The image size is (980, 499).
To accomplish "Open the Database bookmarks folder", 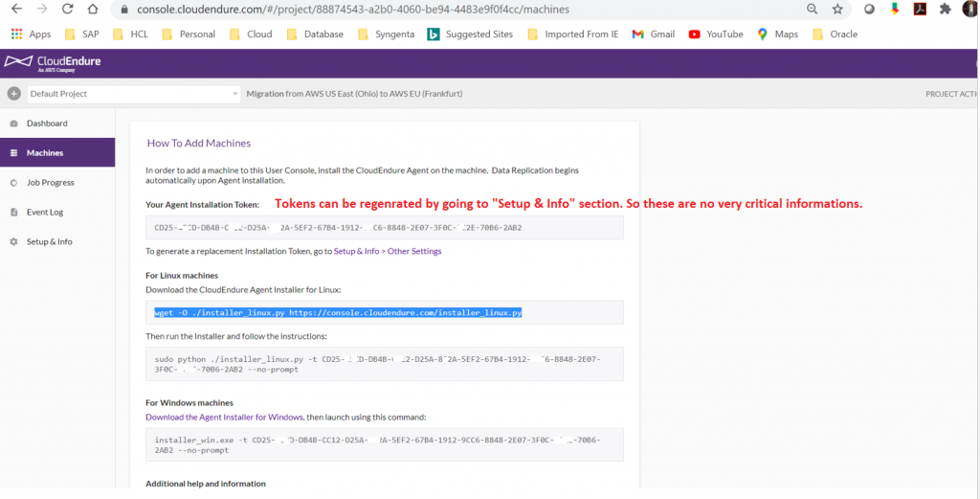I will pyautogui.click(x=315, y=34).
